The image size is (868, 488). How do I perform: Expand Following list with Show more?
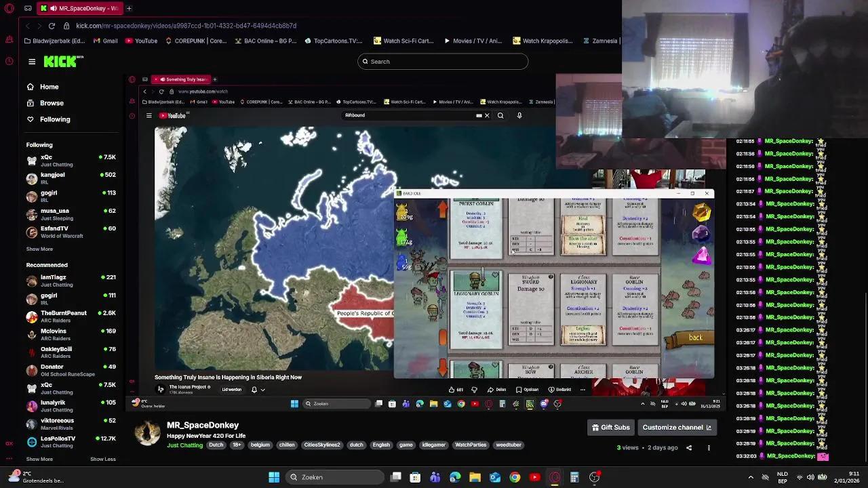tap(39, 249)
